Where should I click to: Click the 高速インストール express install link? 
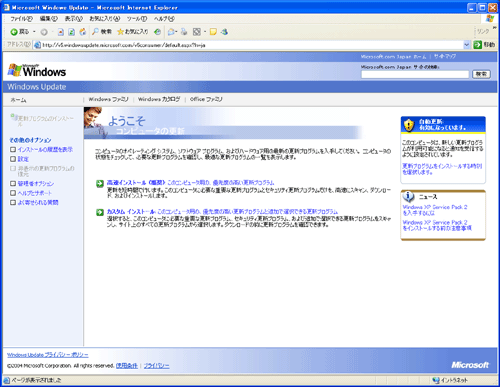coord(191,183)
